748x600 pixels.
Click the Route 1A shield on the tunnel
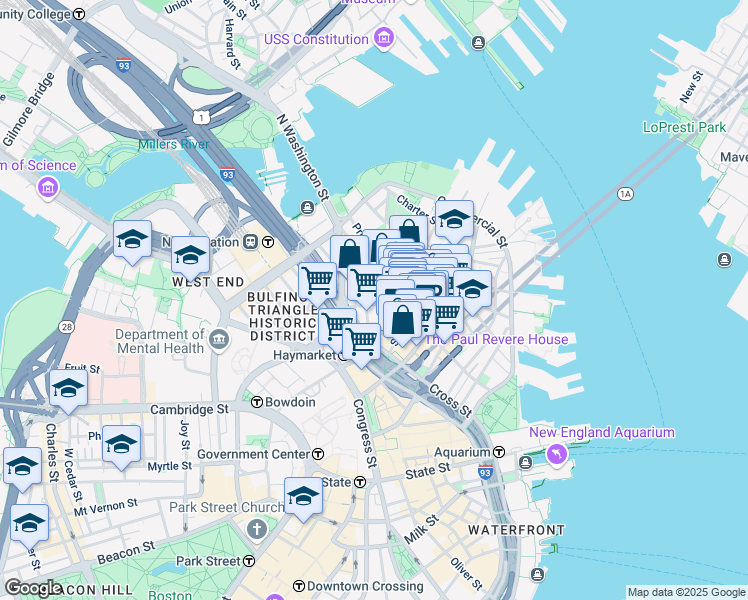pyautogui.click(x=625, y=194)
